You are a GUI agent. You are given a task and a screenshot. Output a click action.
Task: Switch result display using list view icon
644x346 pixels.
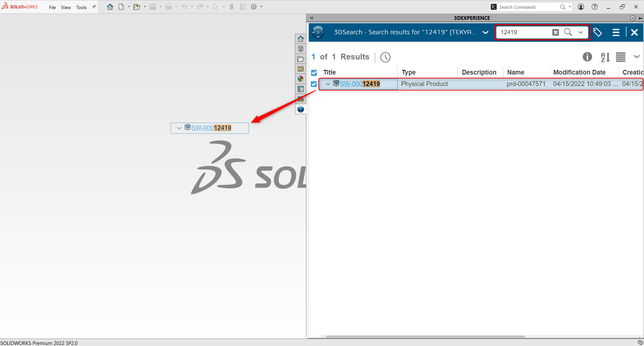point(620,57)
